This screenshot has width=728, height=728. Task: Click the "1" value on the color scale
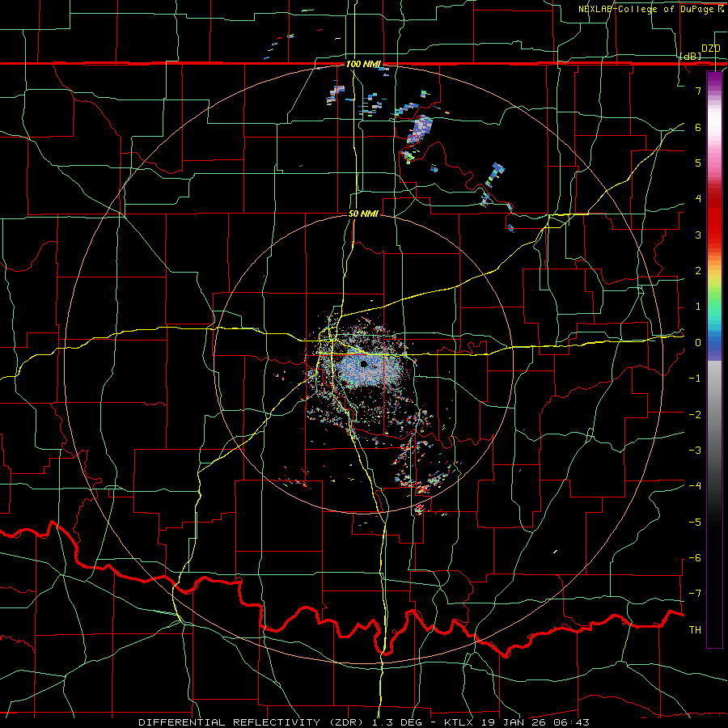pos(698,307)
